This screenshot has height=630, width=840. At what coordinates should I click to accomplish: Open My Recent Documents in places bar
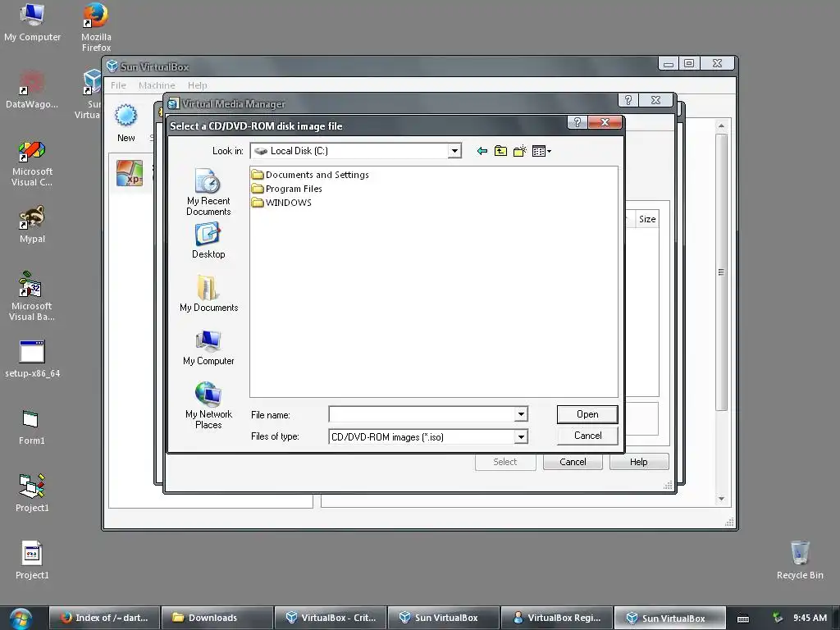coord(208,192)
